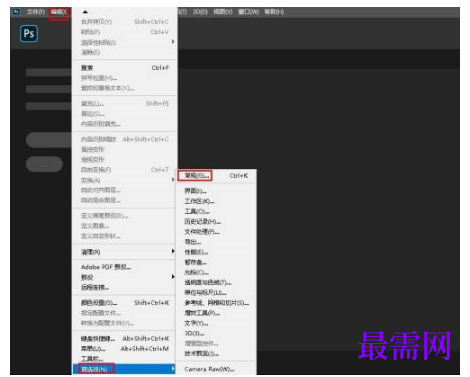This screenshot has width=470, height=377.
Task: Select 首选项(N) in the Edit menu
Action: point(124,369)
